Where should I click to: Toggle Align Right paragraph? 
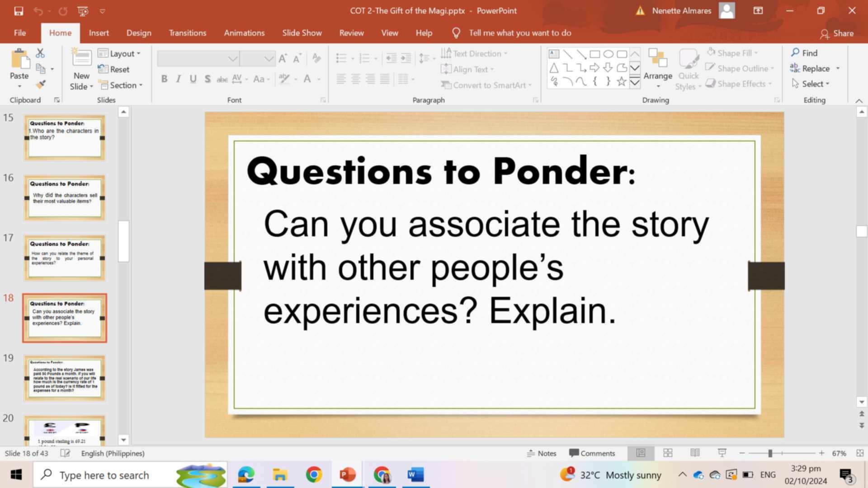(370, 79)
